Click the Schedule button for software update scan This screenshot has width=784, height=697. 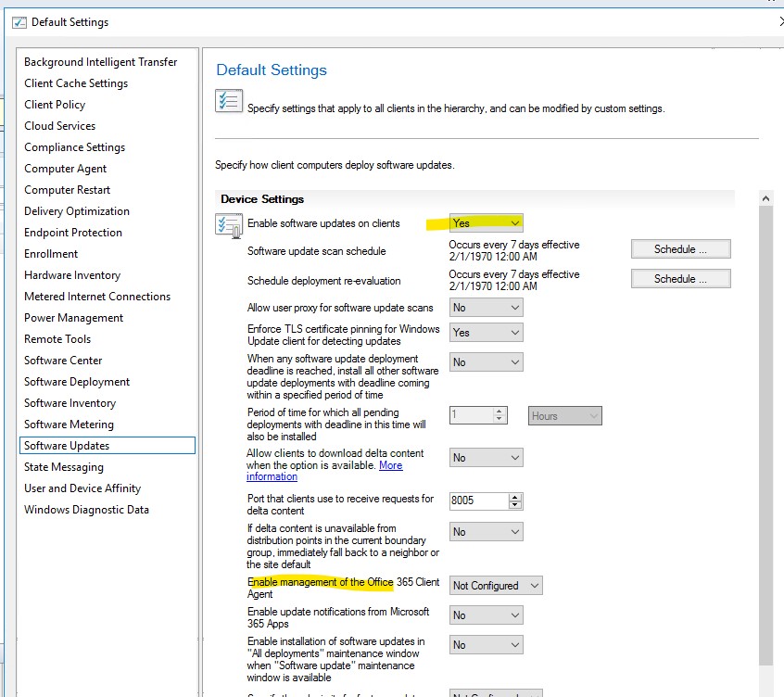click(680, 248)
